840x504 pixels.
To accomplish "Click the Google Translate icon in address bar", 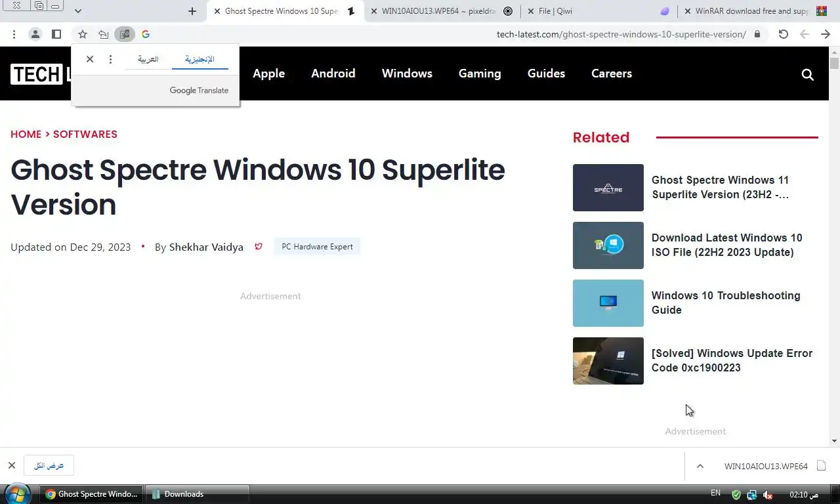I will (125, 34).
